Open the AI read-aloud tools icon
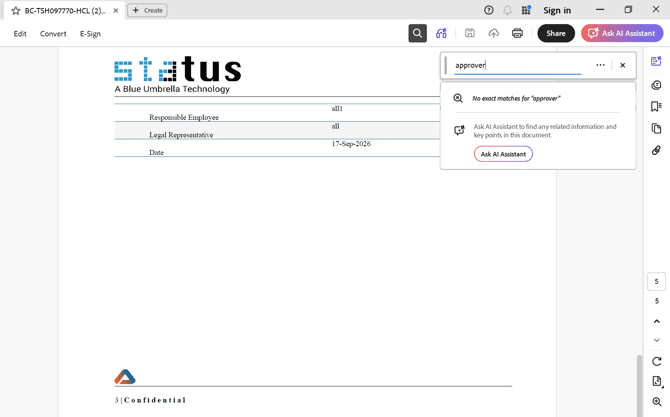 pyautogui.click(x=441, y=33)
